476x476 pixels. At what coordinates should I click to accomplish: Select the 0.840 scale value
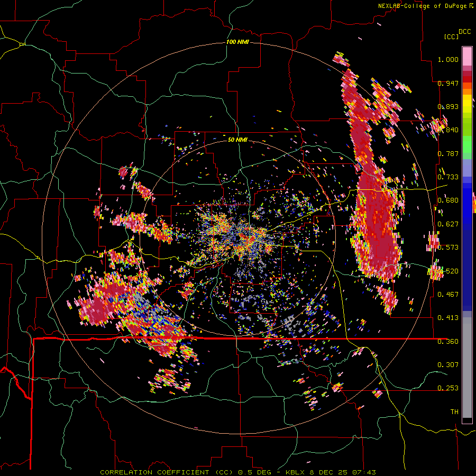click(x=448, y=130)
